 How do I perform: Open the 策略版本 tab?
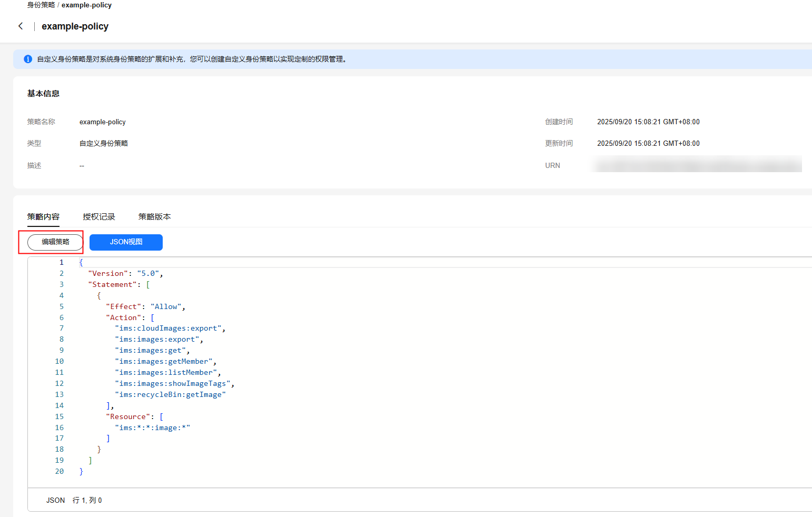(x=154, y=216)
